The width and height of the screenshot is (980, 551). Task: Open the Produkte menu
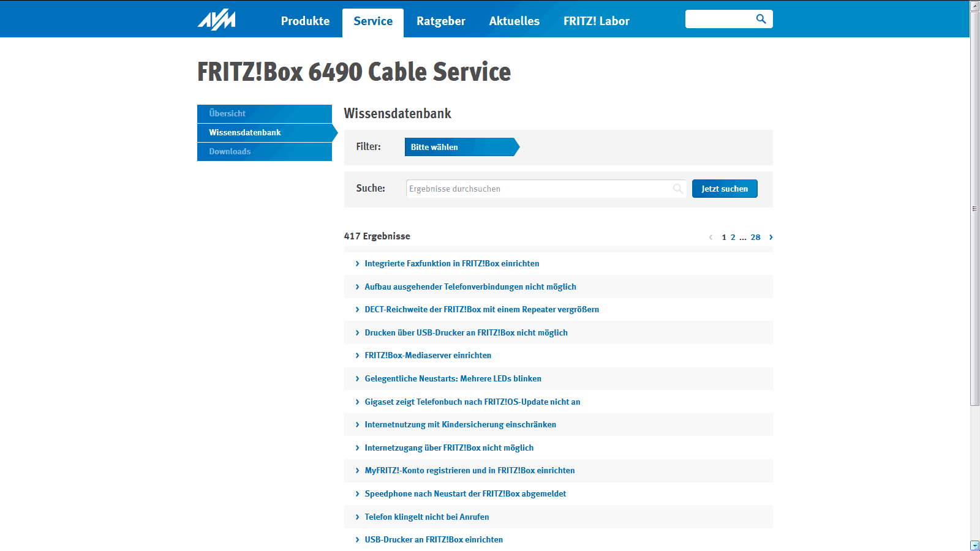pyautogui.click(x=305, y=21)
